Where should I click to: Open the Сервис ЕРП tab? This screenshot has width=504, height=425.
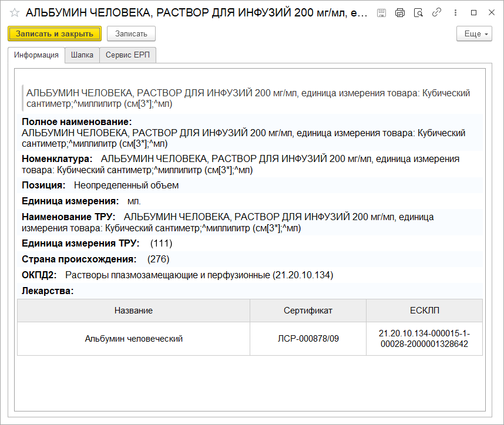coord(127,55)
